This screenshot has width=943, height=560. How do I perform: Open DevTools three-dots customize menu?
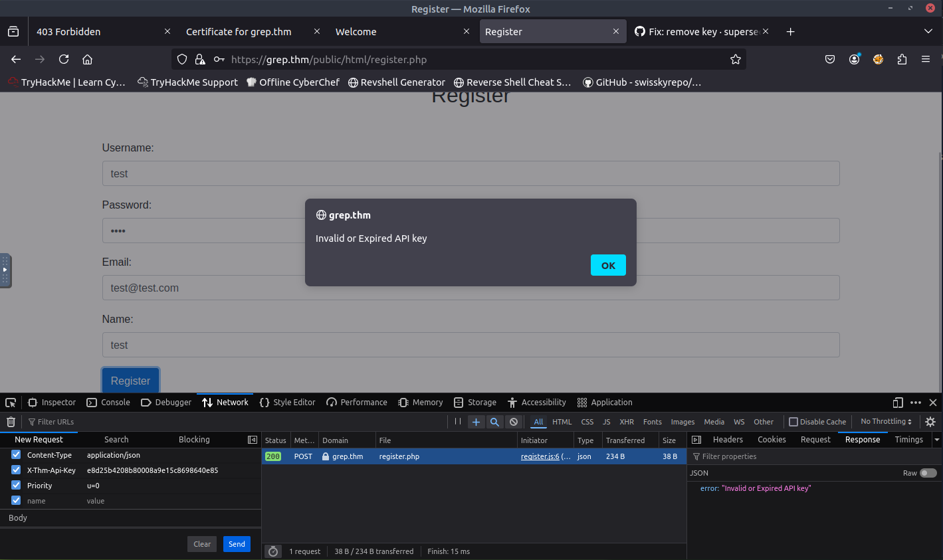(916, 403)
